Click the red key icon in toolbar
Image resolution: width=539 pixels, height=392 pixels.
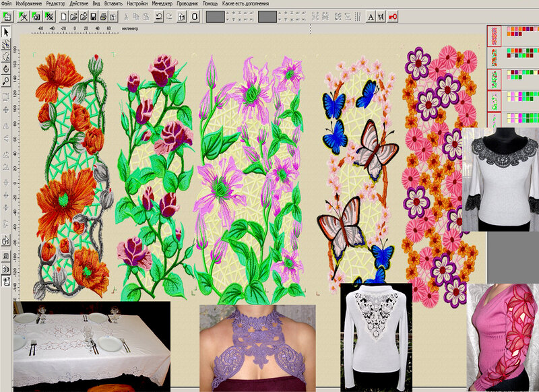pos(393,15)
